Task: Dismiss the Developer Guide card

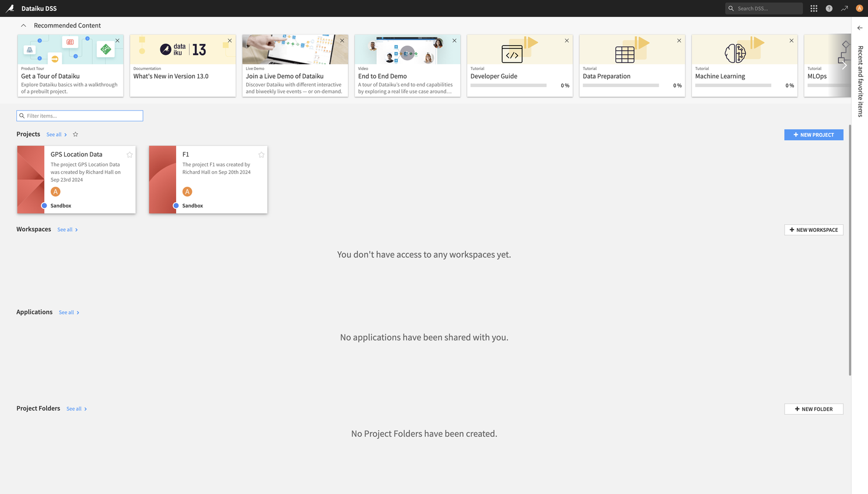Action: (566, 41)
